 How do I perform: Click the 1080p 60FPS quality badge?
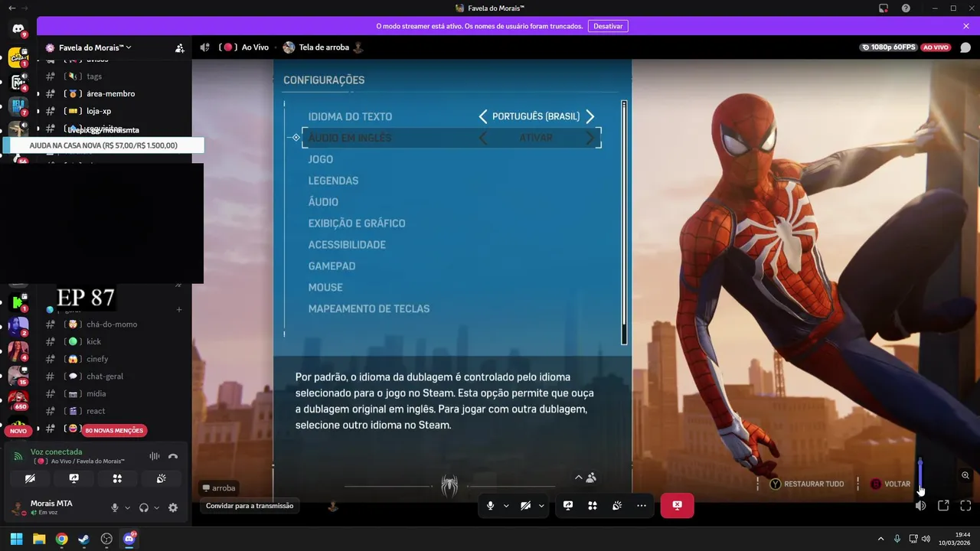[889, 47]
